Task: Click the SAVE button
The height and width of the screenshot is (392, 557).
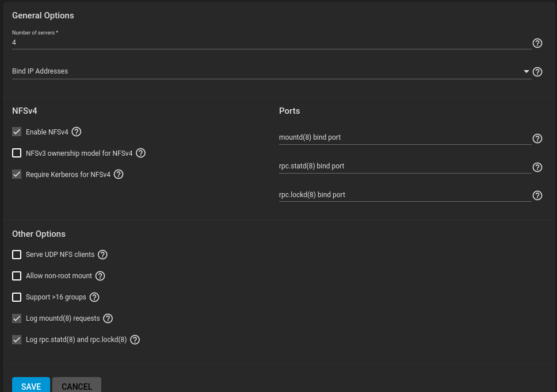Action: (x=31, y=385)
